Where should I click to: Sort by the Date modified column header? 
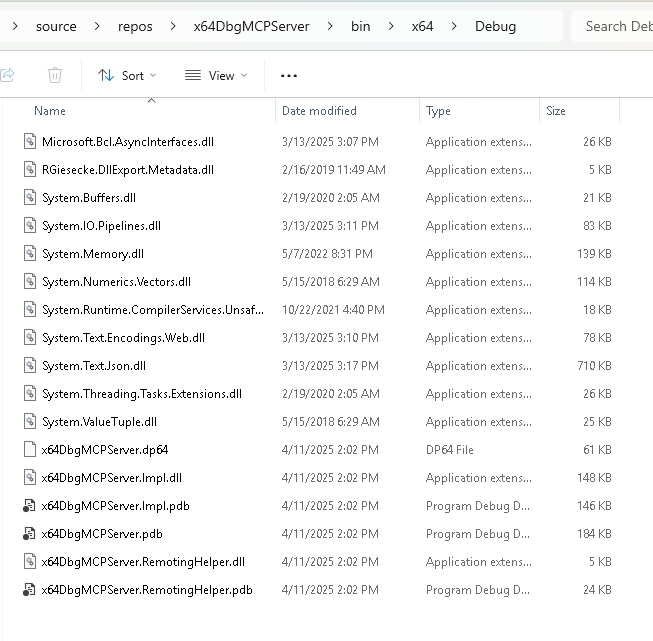[319, 111]
